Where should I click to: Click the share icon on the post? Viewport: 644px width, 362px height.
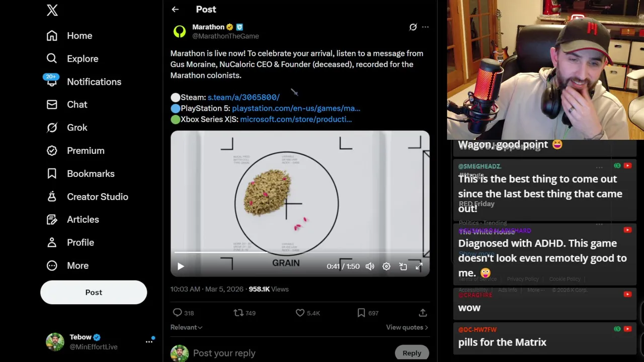coord(423,313)
